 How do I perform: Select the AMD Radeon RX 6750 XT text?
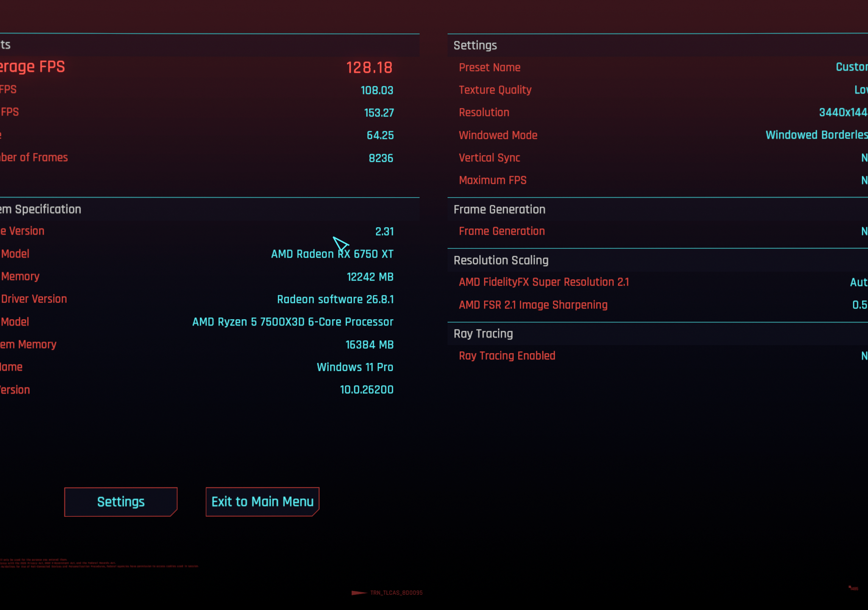coord(332,254)
